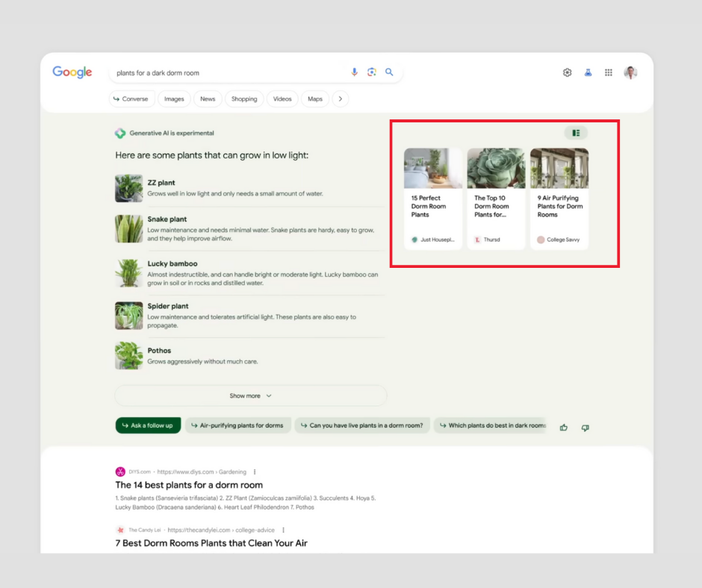Open Search Labs flask icon

click(588, 72)
